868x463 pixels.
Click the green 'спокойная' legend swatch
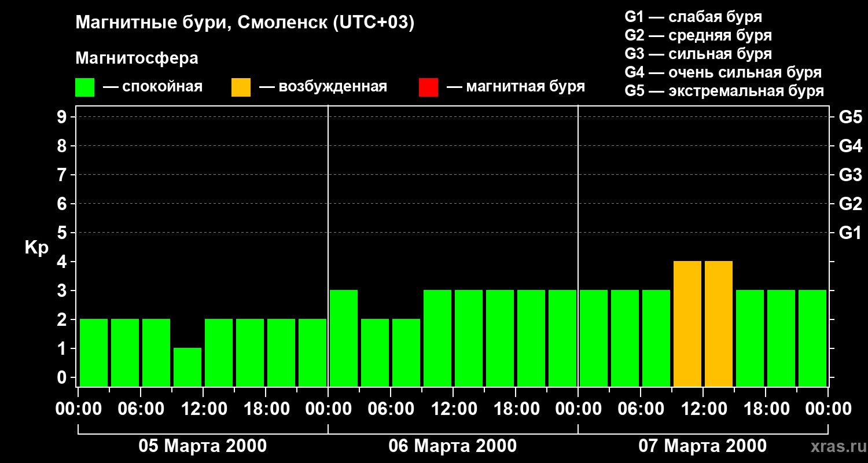tap(84, 87)
